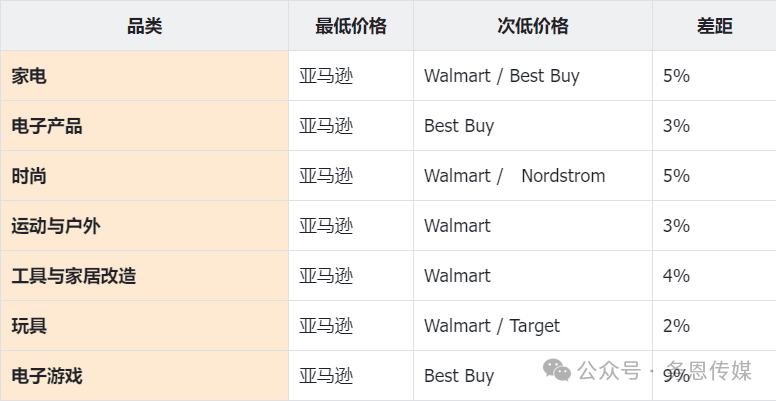776x401 pixels.
Task: Click the 2% gap cell
Action: click(x=714, y=326)
